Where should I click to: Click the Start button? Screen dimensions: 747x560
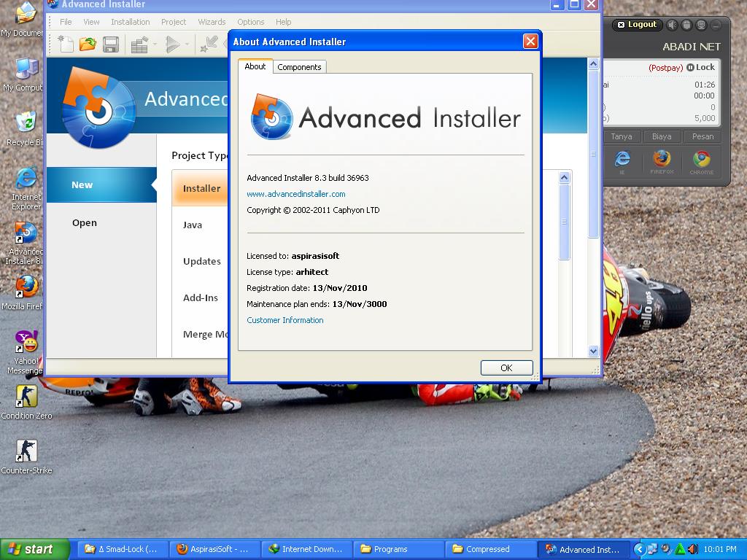click(x=34, y=549)
